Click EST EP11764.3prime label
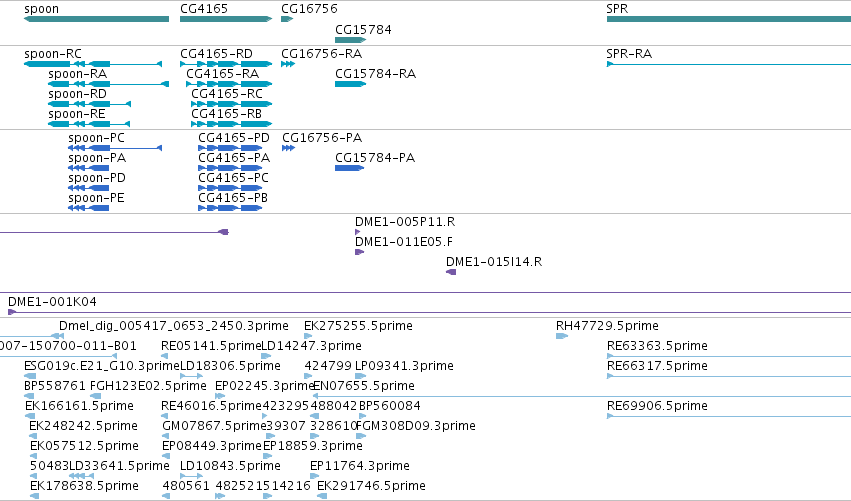This screenshot has width=851, height=501. (360, 467)
